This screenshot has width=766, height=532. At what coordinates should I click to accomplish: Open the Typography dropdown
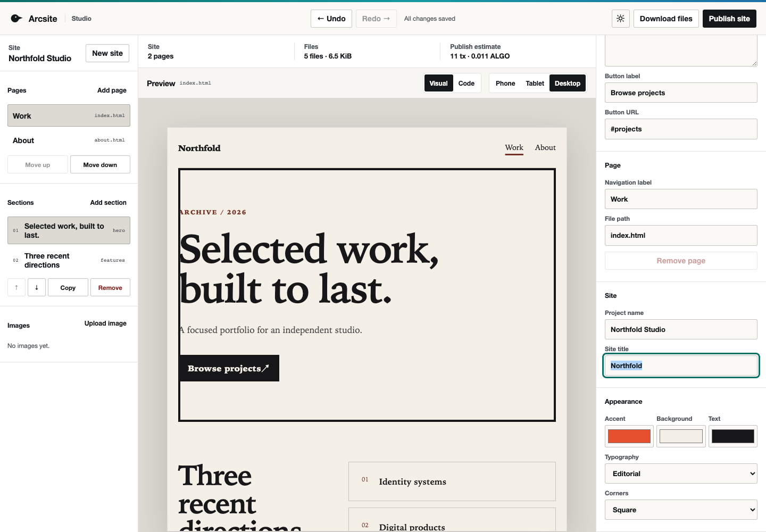[x=681, y=473]
